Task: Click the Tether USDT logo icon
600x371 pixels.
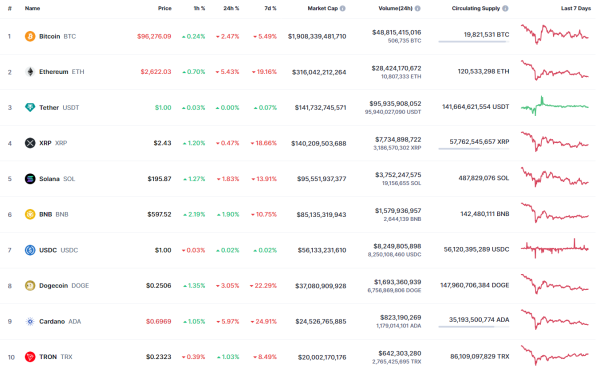Action: tap(30, 107)
